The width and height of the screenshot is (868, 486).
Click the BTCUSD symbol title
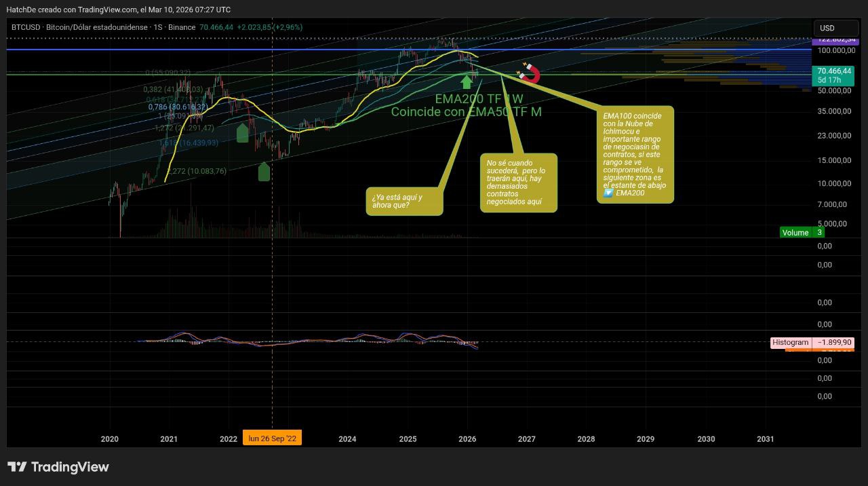(26, 27)
